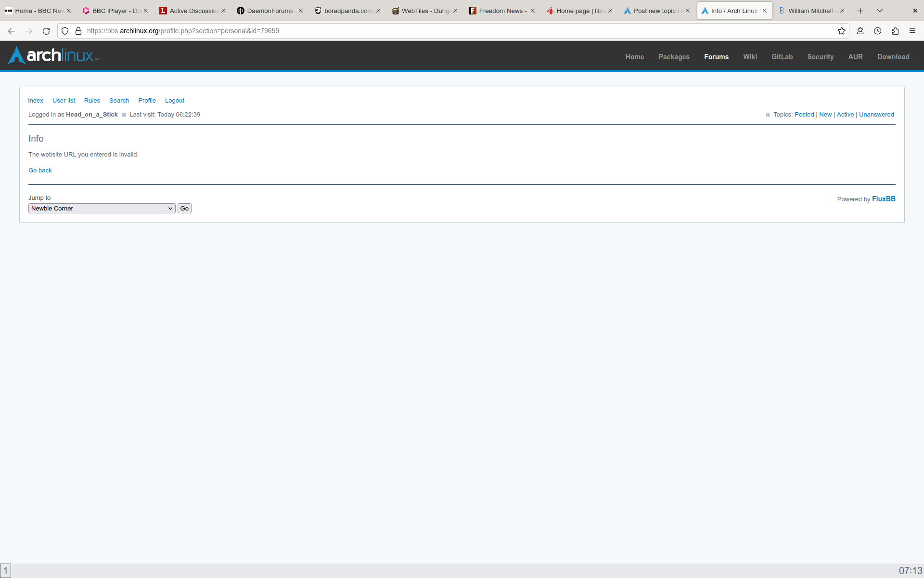Open a new browser tab
The image size is (924, 578).
860,11
